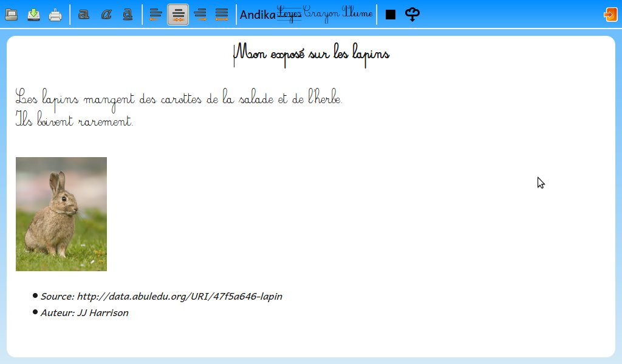Choose the Seyes lined font
Image resolution: width=622 pixels, height=364 pixels.
pos(289,13)
